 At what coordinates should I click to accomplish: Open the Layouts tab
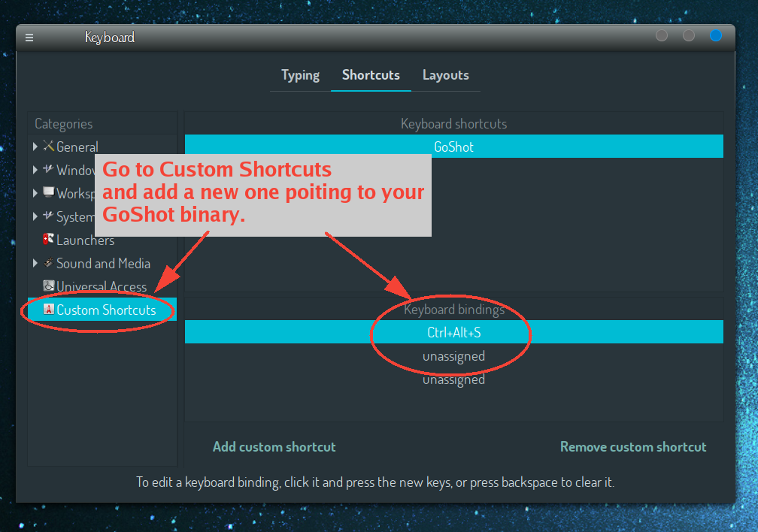click(x=445, y=75)
